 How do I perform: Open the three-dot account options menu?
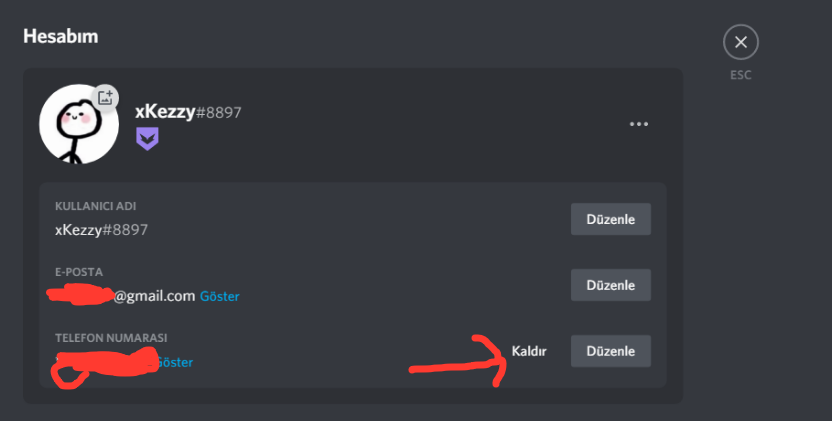pyautogui.click(x=639, y=124)
